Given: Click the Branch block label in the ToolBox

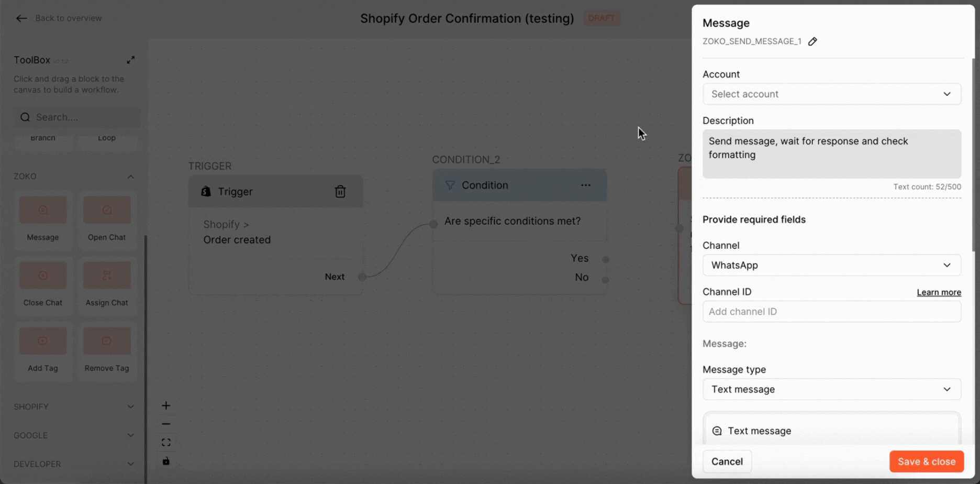Looking at the screenshot, I should (x=43, y=138).
